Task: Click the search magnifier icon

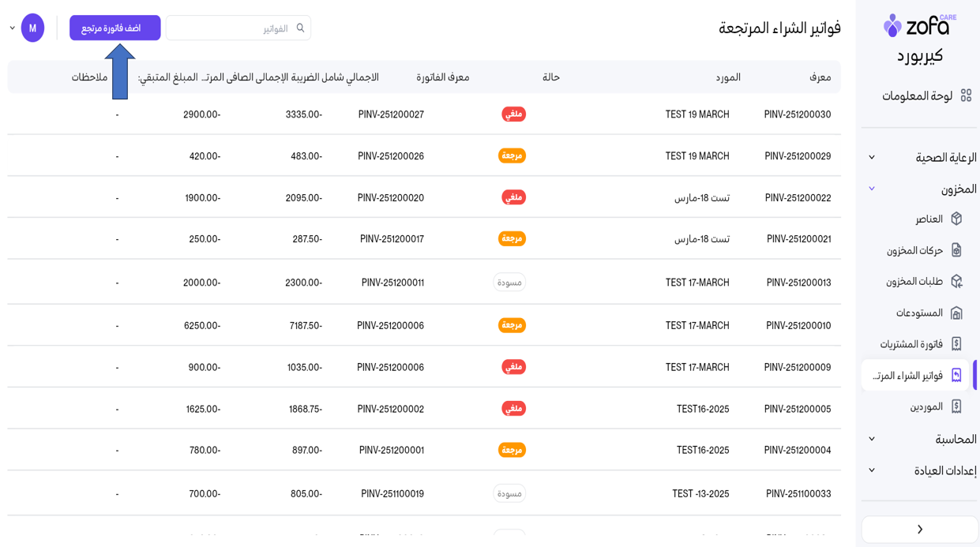Action: [300, 28]
